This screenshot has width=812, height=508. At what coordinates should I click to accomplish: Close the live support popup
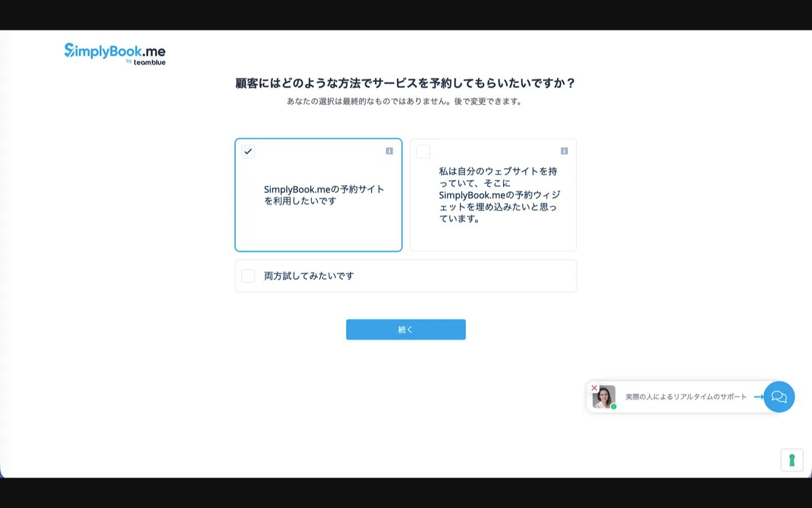594,388
